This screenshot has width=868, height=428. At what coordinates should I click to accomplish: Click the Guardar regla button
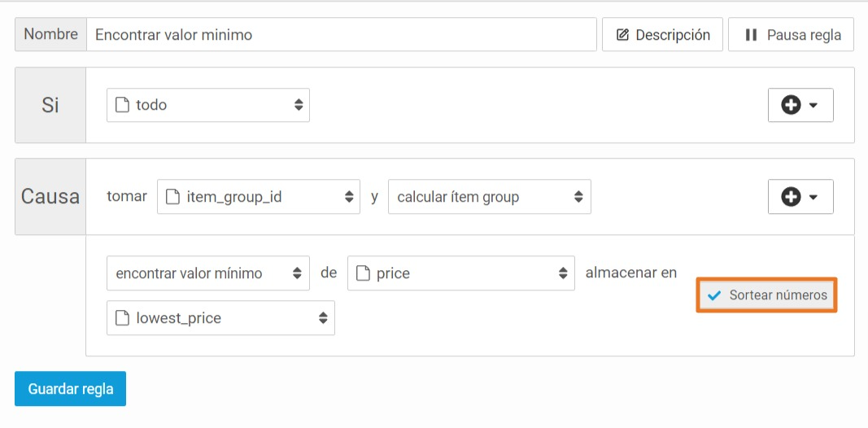(70, 389)
